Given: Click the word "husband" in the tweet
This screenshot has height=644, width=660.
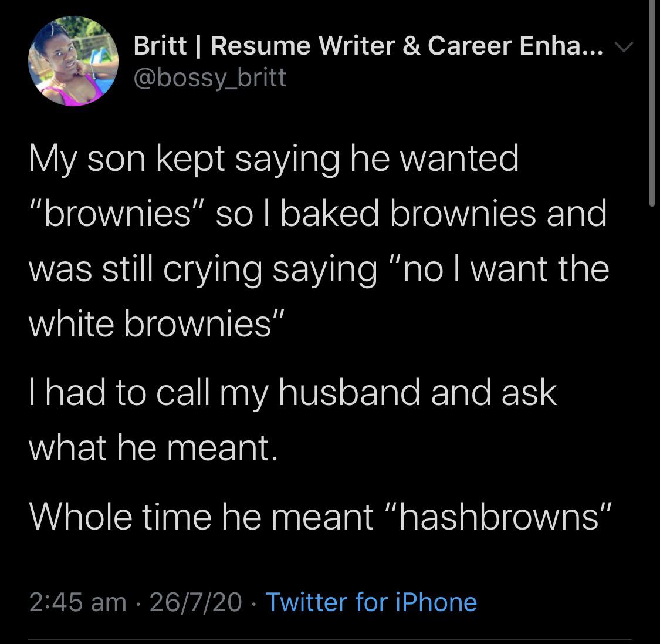Looking at the screenshot, I should pyautogui.click(x=350, y=392).
